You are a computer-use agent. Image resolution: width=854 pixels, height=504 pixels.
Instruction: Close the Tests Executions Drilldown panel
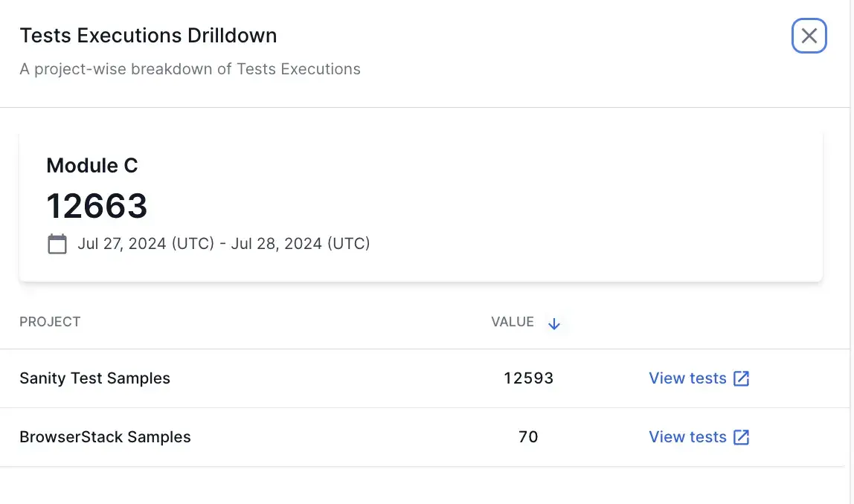coord(809,36)
